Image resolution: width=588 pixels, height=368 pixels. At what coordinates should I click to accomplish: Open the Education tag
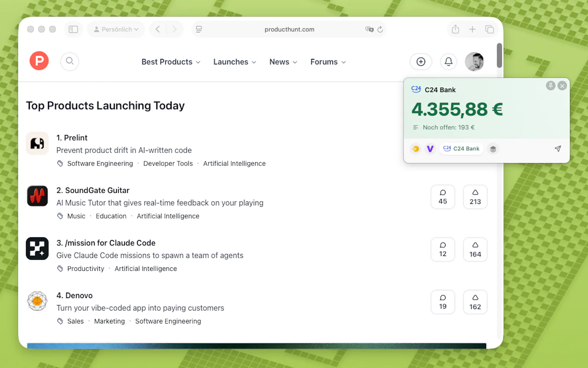click(x=111, y=216)
